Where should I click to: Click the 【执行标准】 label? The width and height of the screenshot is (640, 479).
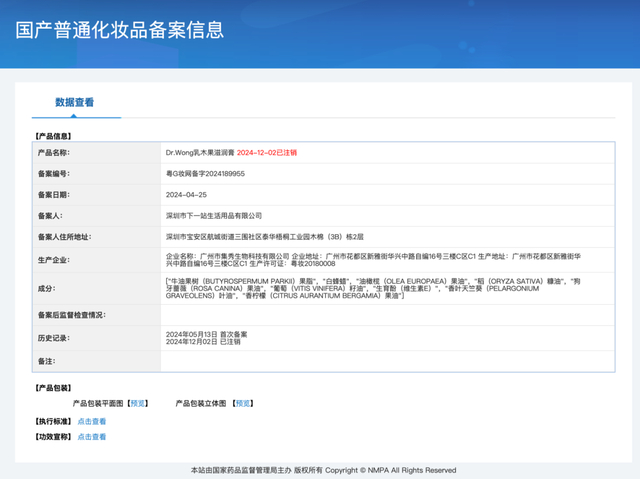53,421
